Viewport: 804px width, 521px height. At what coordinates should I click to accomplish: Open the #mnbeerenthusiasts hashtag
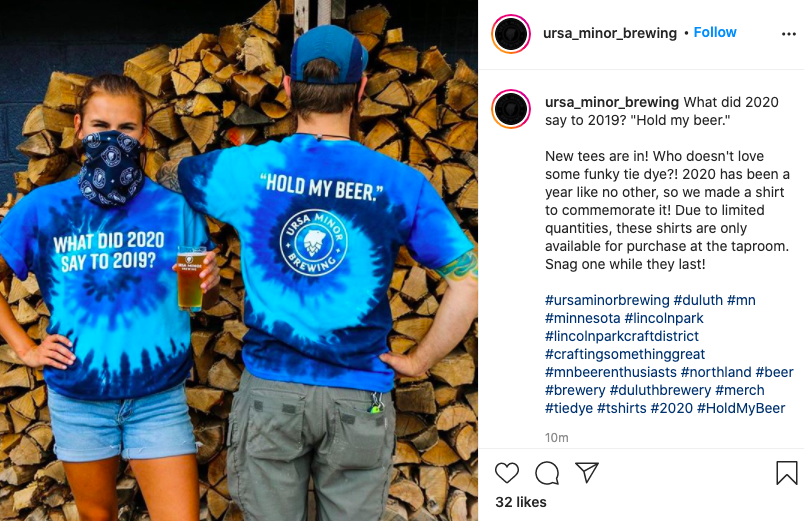(x=611, y=372)
